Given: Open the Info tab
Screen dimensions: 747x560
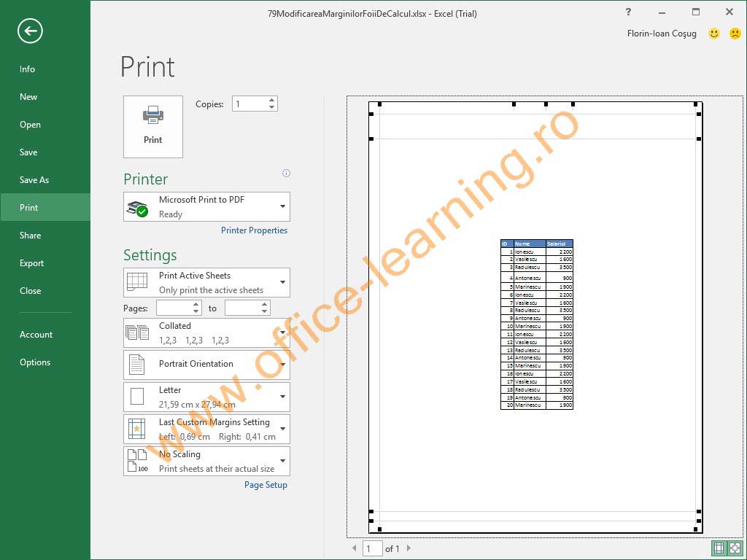Looking at the screenshot, I should (x=45, y=69).
